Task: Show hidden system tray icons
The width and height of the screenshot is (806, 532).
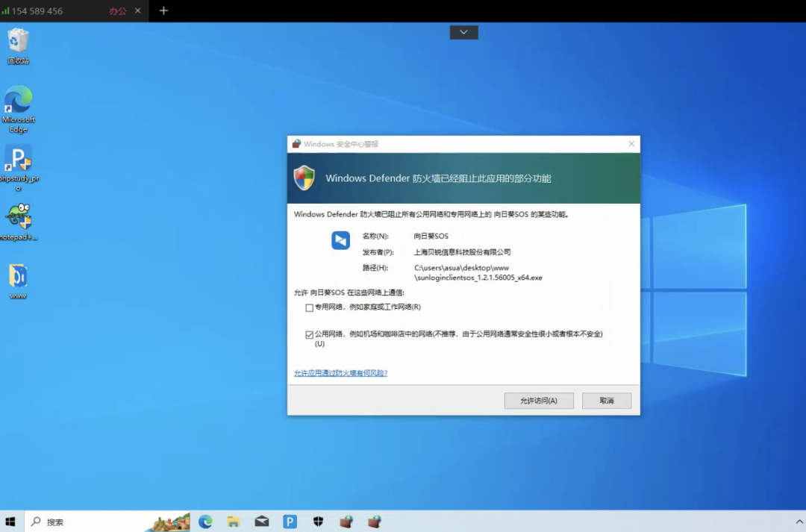Action: point(799,522)
